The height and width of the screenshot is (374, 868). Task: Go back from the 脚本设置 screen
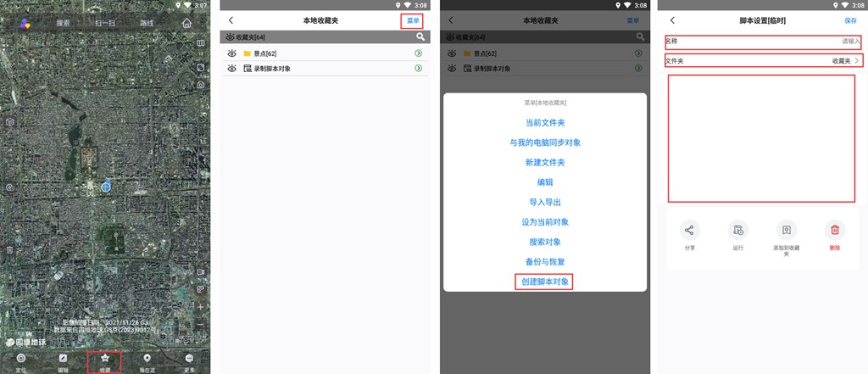click(x=672, y=20)
